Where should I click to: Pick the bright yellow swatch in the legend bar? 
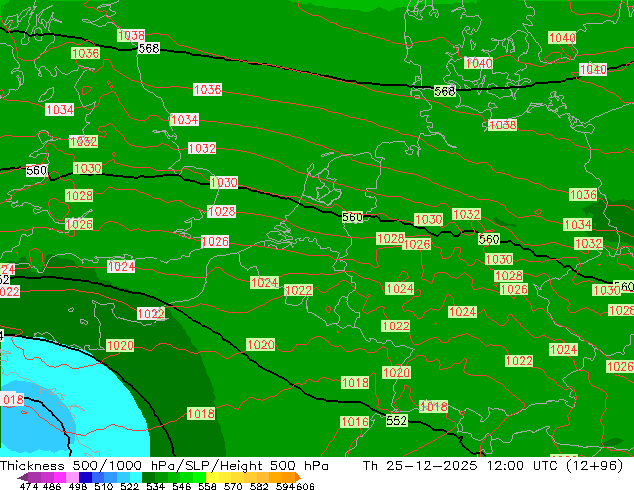pyautogui.click(x=212, y=477)
